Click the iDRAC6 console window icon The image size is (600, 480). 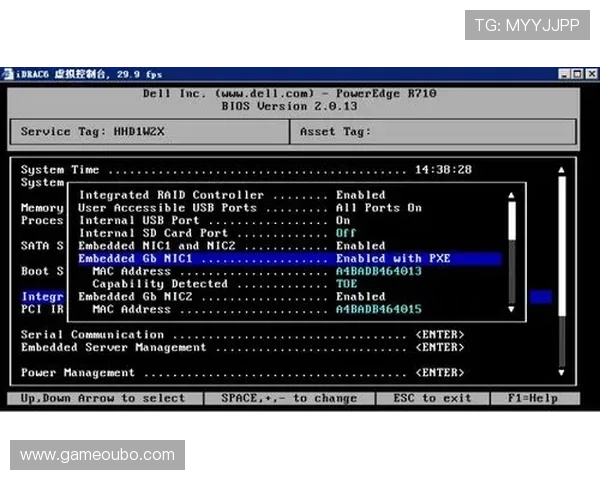point(9,74)
